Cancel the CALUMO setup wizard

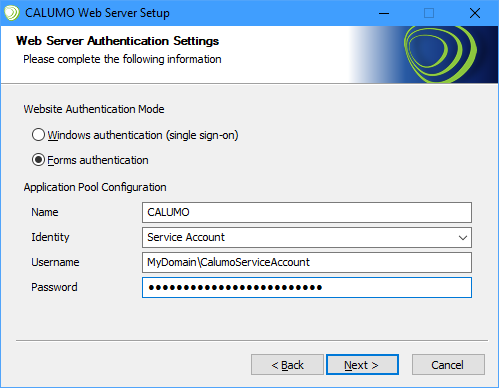pyautogui.click(x=448, y=365)
